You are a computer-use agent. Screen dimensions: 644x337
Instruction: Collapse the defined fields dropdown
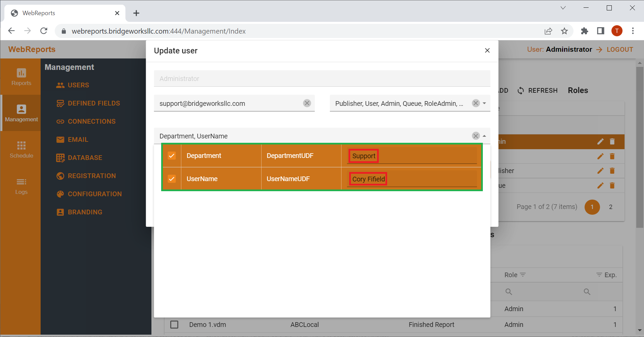[x=484, y=136]
